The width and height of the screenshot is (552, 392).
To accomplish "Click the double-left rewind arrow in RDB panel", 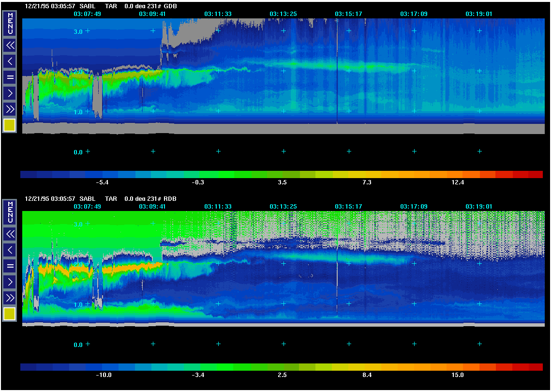I will pos(10,234).
